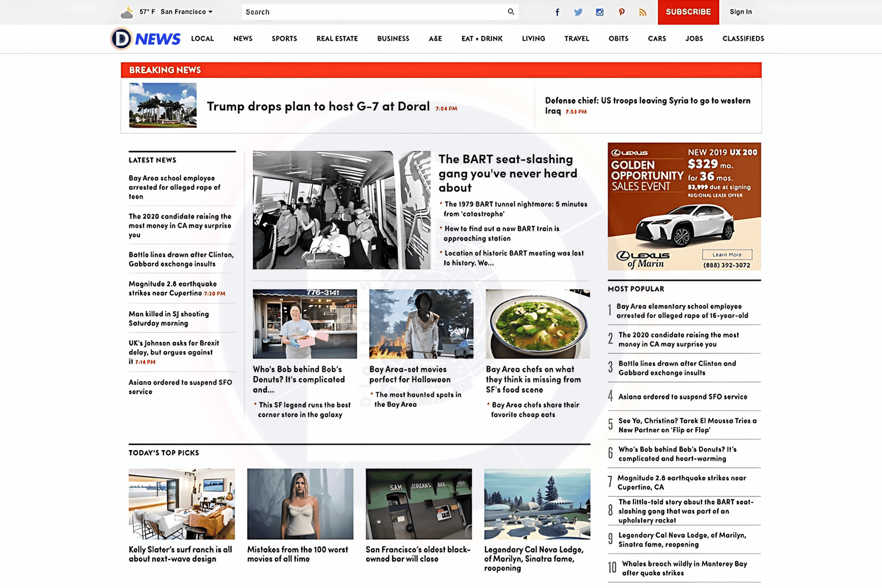Viewport: 882px width, 588px height.
Task: Open latest news Asiana ordered to suspend SFO
Action: point(180,387)
